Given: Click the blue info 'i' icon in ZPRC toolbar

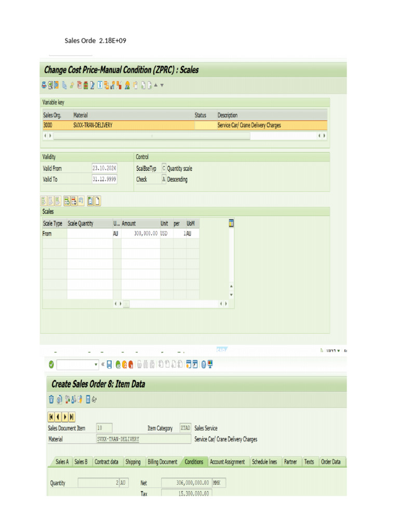Looking at the screenshot, I should pos(100,85).
